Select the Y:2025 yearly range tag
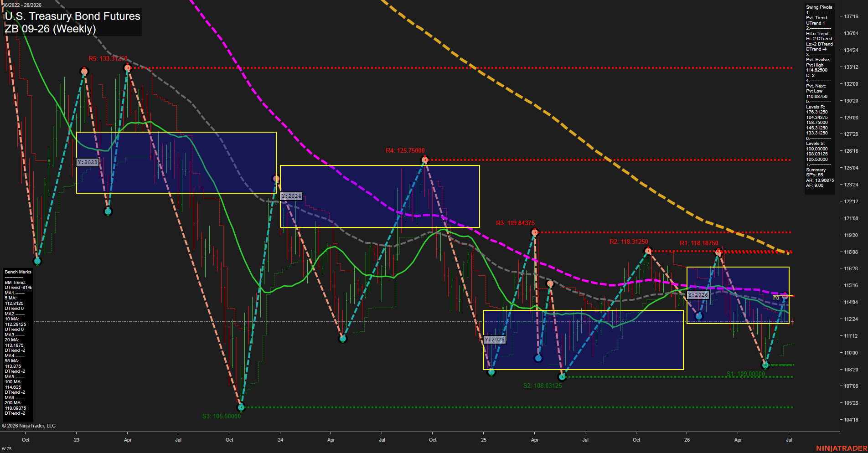The width and height of the screenshot is (868, 453). [495, 340]
